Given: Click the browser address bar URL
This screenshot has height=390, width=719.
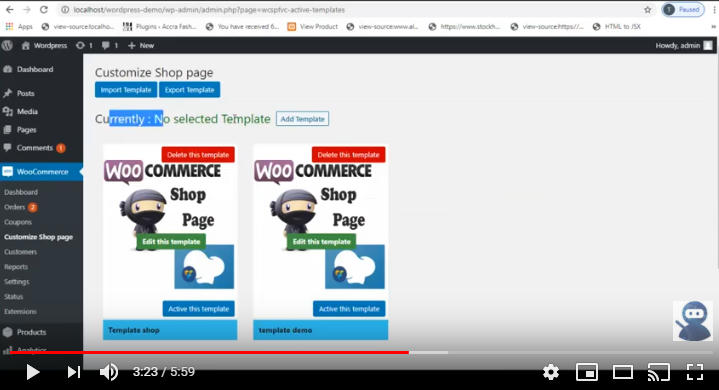Looking at the screenshot, I should point(209,10).
